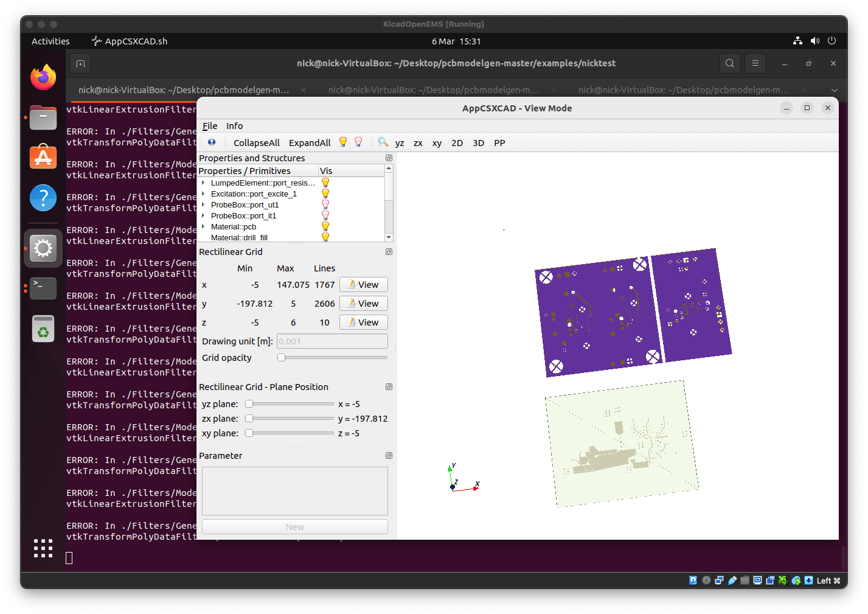Click the Grid opacity slider handle
The width and height of the screenshot is (868, 614).
click(281, 357)
